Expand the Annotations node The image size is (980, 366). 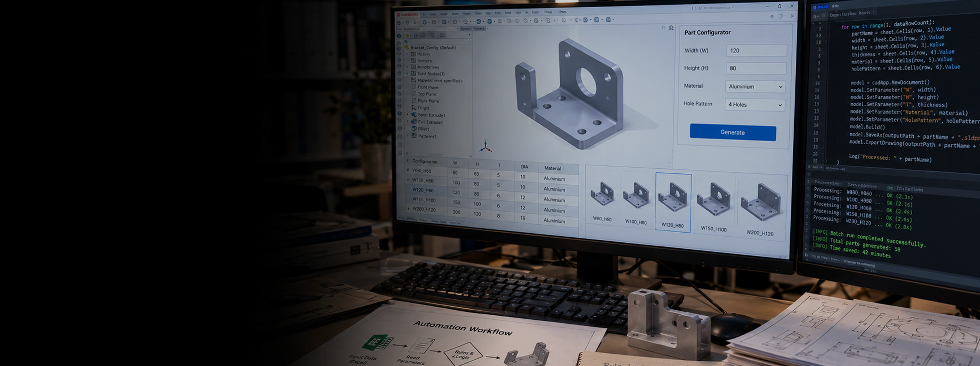click(407, 67)
